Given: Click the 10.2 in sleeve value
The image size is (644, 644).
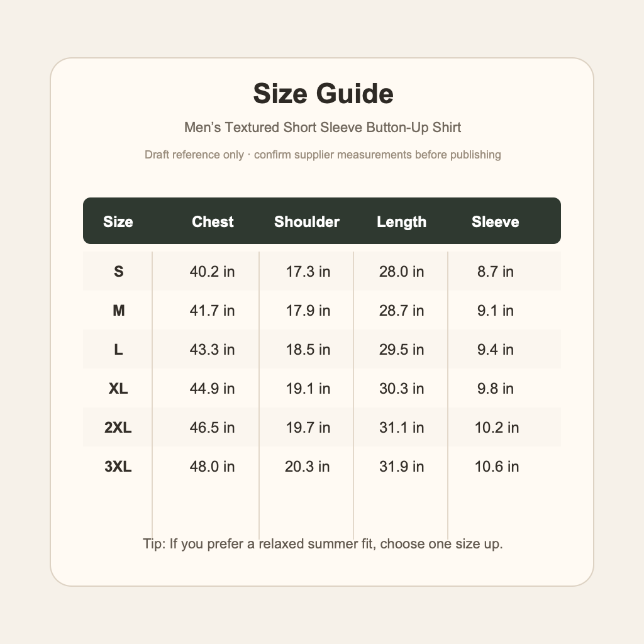Looking at the screenshot, I should (497, 428).
